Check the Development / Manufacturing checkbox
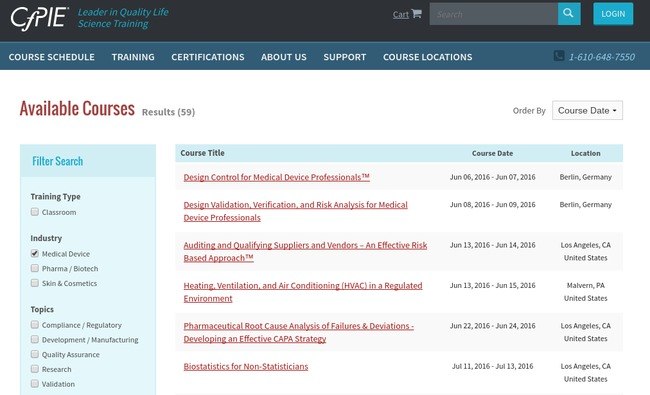 pos(35,339)
